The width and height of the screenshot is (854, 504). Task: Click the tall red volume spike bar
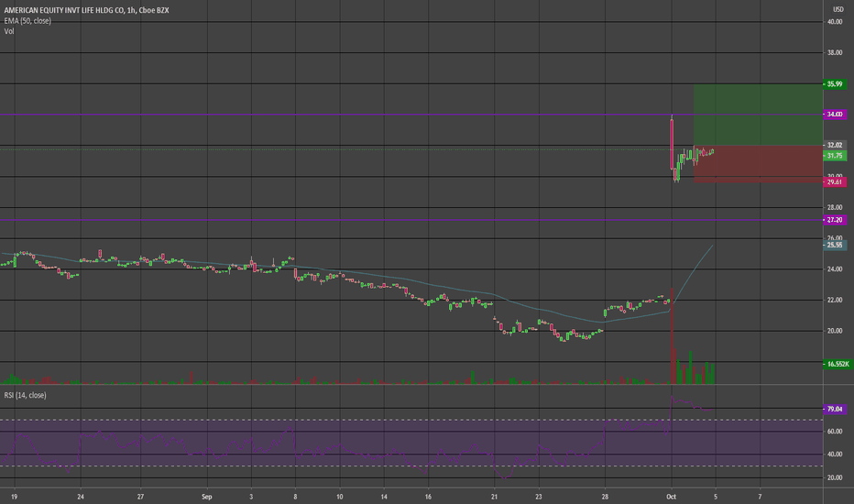[x=672, y=336]
